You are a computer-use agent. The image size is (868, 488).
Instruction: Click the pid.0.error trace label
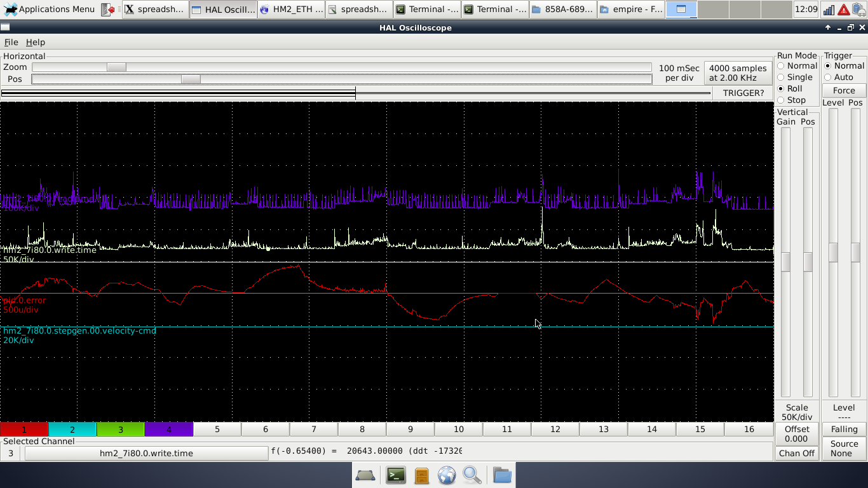point(24,300)
